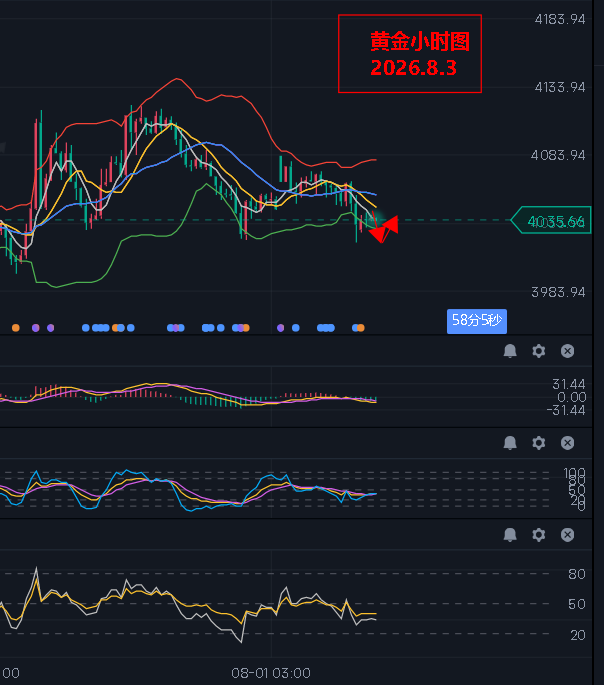Click the 50 level label in RSI panel
Image resolution: width=604 pixels, height=685 pixels.
tap(576, 604)
